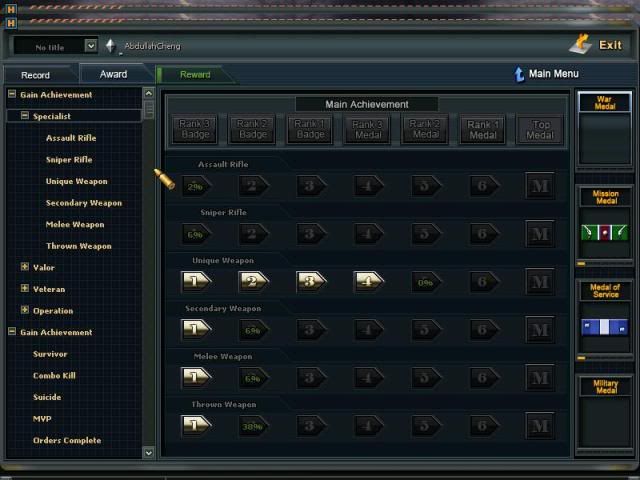The width and height of the screenshot is (640, 480).
Task: Open the Reward tab
Action: [195, 75]
